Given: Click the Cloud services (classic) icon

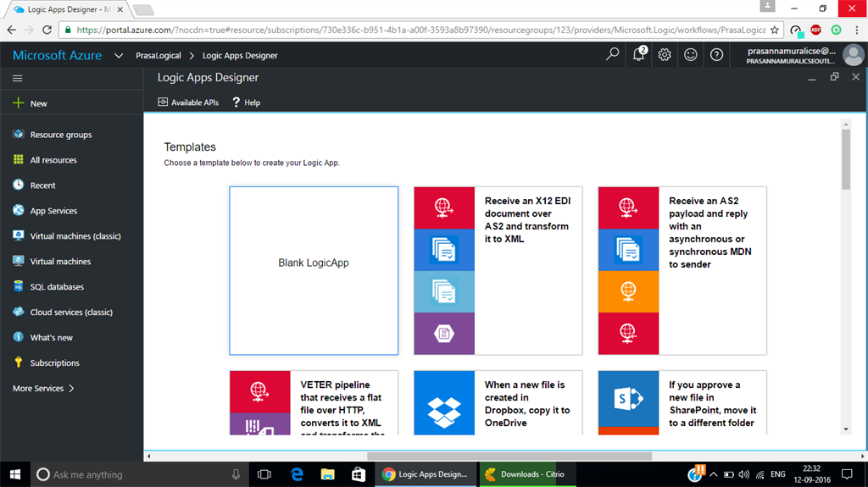Looking at the screenshot, I should 19,312.
